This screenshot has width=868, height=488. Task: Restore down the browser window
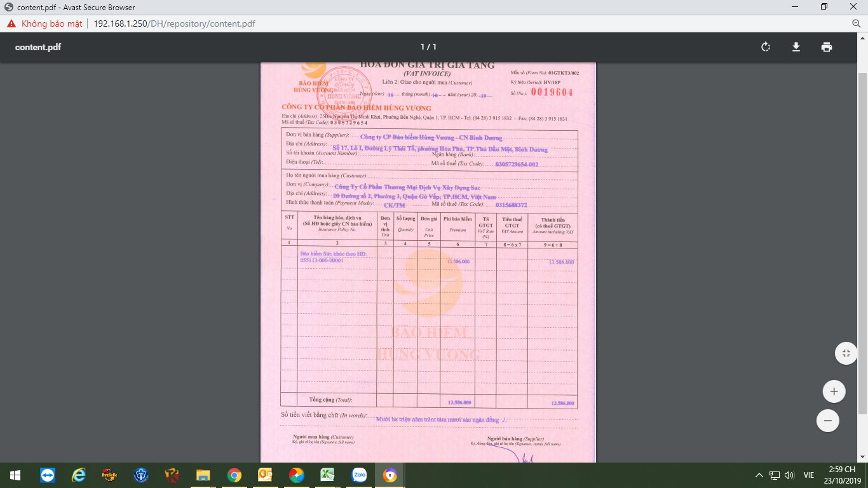point(824,7)
